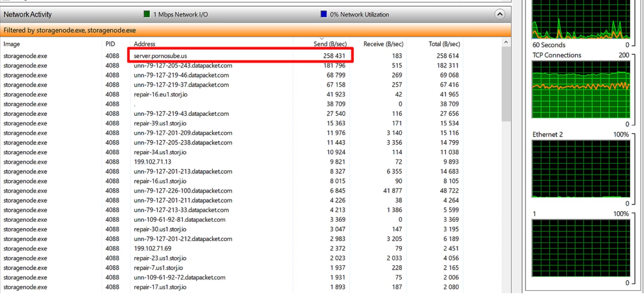Collapse the Network Activity section with the chevron

500,14
